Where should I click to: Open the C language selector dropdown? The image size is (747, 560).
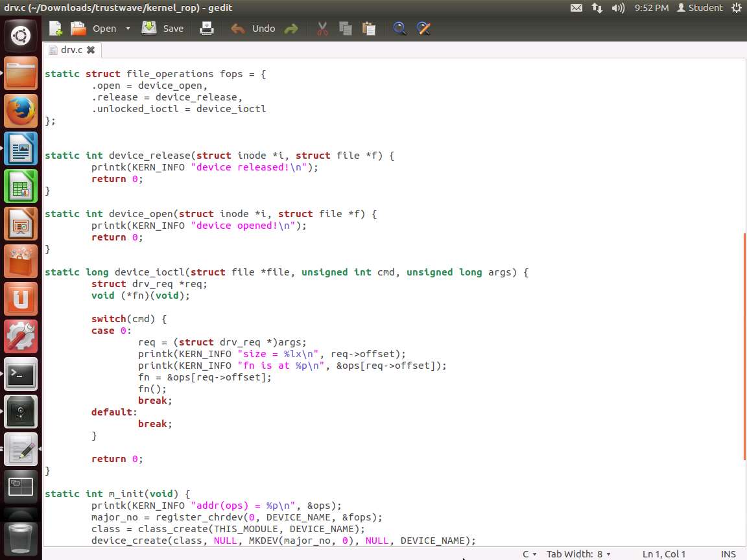(530, 554)
